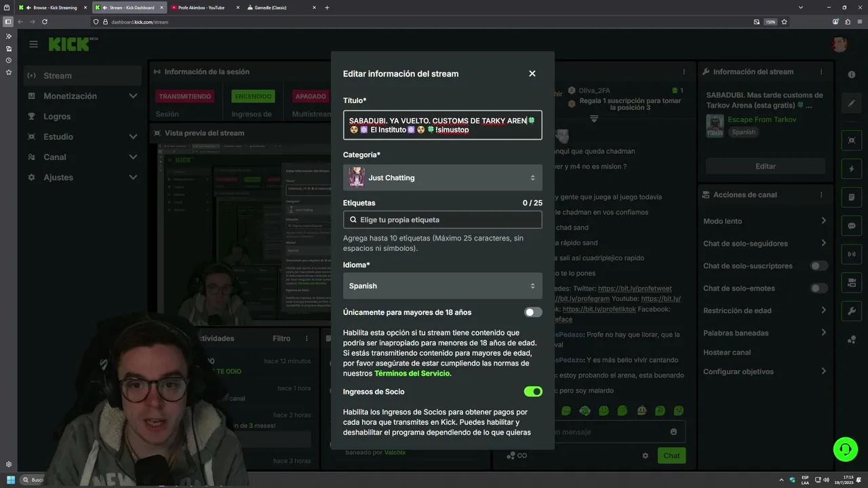Click the lightning bolt icon in right toolbar

[852, 169]
